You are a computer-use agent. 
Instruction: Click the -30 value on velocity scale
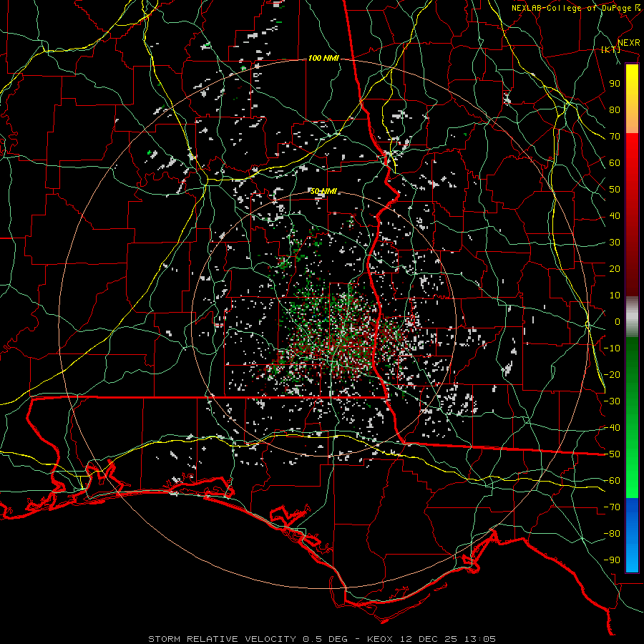(612, 401)
